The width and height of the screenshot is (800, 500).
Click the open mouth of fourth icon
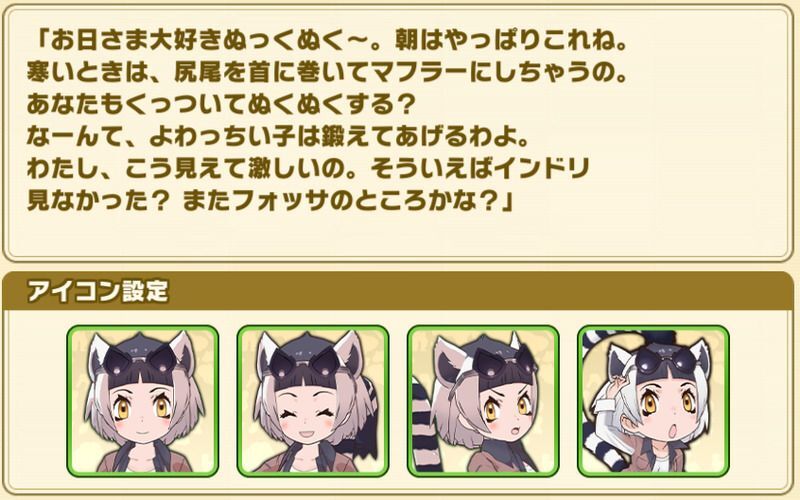tap(674, 432)
